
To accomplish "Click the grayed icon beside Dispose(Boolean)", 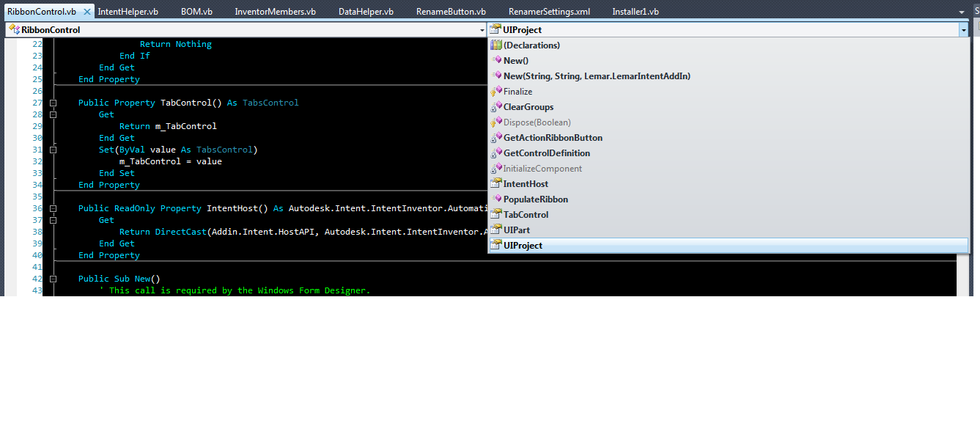I will point(496,122).
